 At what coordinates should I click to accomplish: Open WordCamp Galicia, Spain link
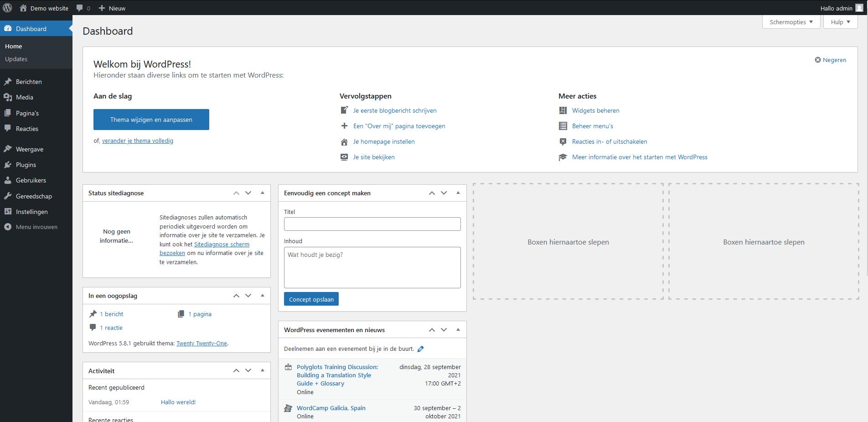[331, 408]
